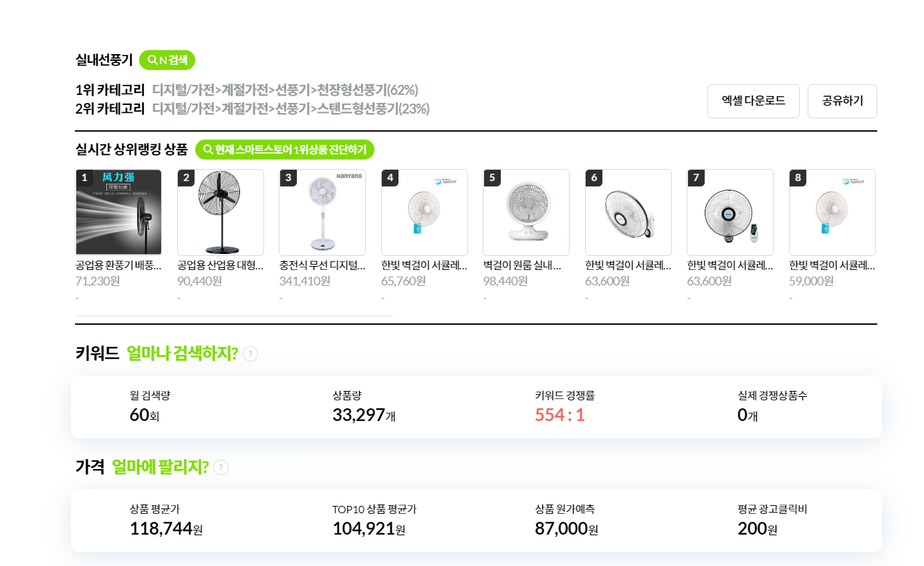The image size is (924, 566).
Task: Click product title 충전식 무선 디지털
Action: point(322,265)
